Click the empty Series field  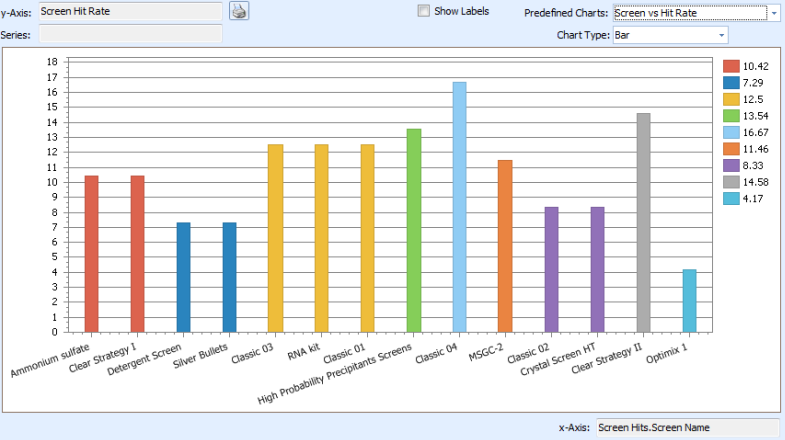(131, 34)
